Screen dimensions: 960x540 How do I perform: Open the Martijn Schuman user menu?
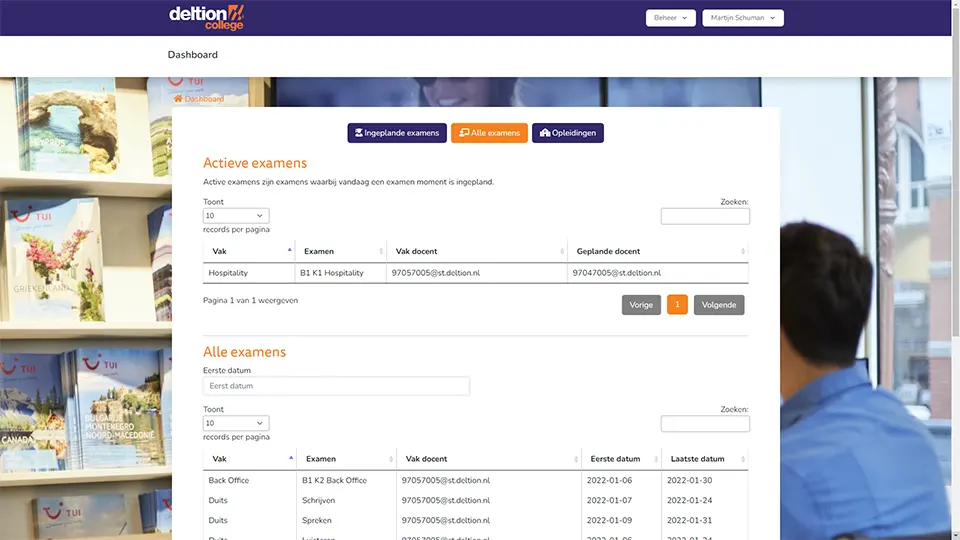click(x=743, y=18)
